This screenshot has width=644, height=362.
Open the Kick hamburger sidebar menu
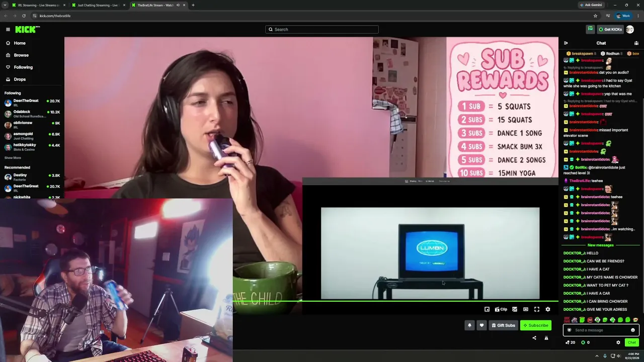click(8, 29)
